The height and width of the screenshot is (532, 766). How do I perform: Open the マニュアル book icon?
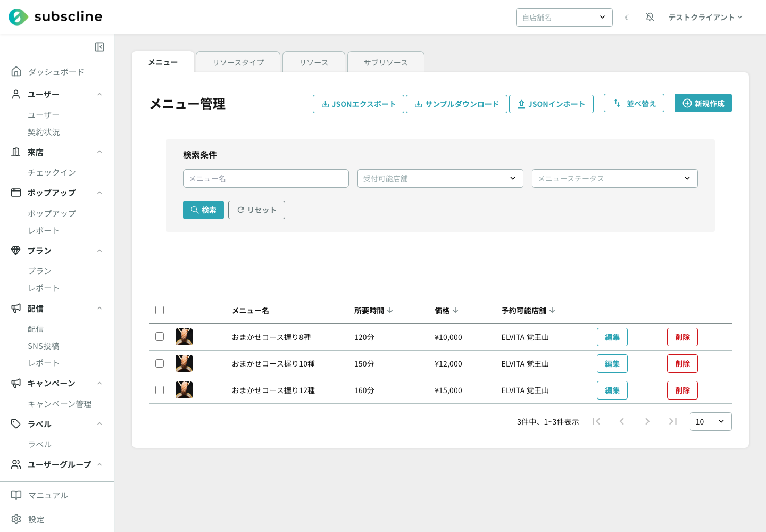16,495
